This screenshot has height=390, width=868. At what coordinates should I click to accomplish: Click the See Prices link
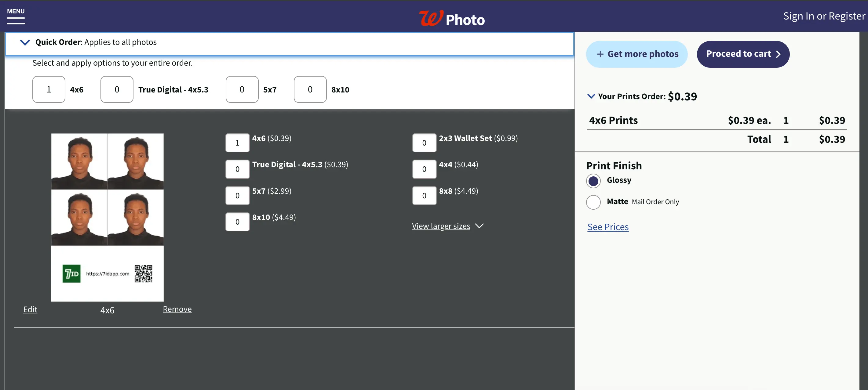608,227
